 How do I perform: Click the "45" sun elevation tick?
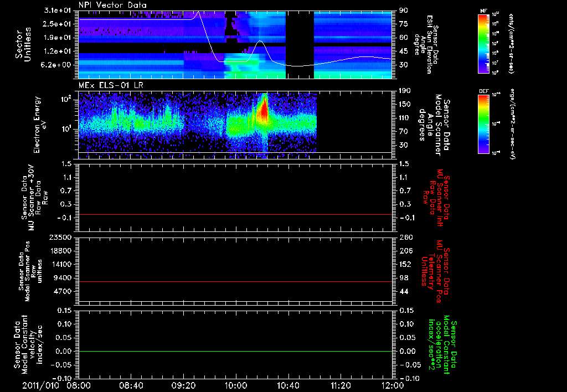click(x=404, y=51)
